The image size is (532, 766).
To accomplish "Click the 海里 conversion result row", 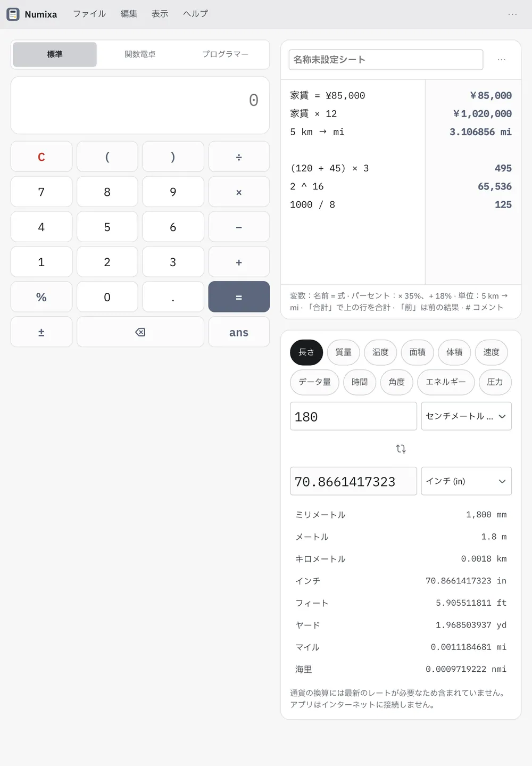I will (x=401, y=669).
